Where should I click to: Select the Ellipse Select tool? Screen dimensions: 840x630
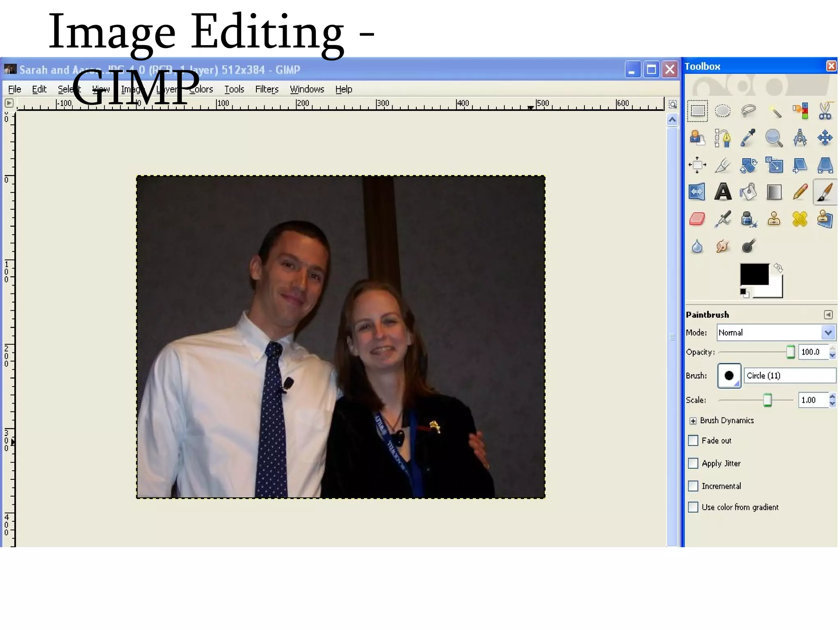(723, 111)
